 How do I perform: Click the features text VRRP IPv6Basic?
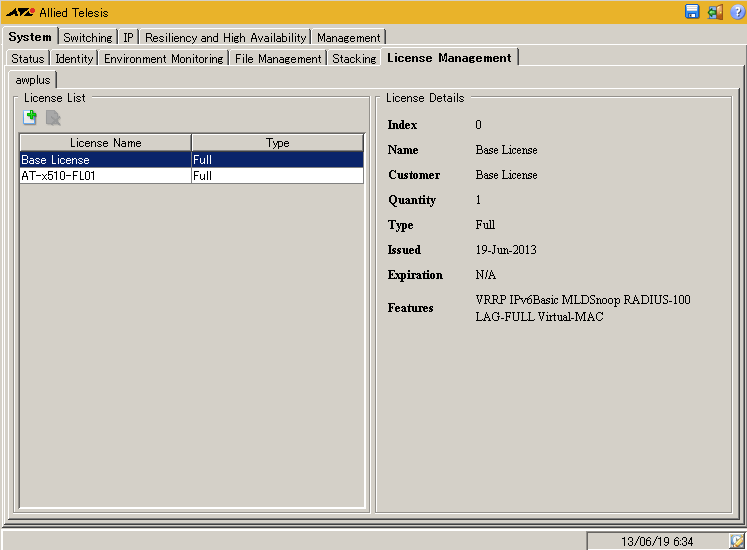516,300
